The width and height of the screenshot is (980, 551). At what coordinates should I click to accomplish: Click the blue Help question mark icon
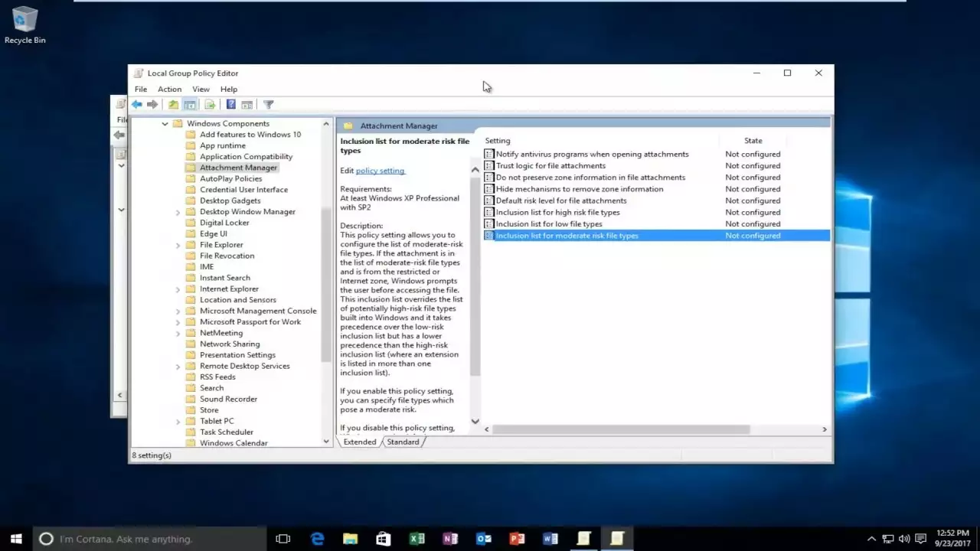pyautogui.click(x=230, y=105)
